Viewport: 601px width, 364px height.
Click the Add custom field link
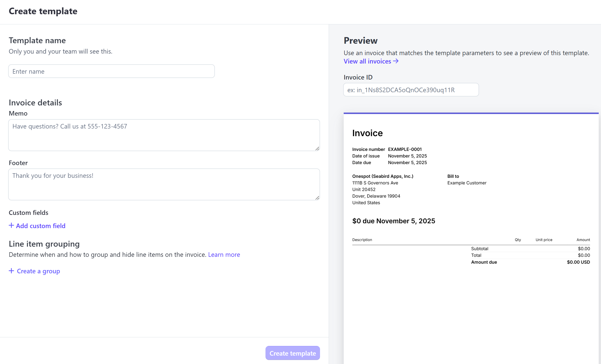41,226
